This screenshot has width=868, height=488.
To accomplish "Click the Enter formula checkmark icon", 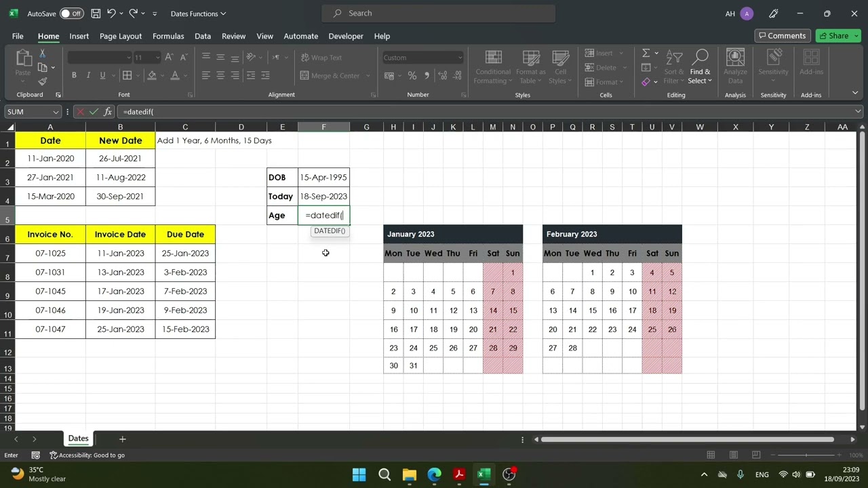I will click(94, 112).
